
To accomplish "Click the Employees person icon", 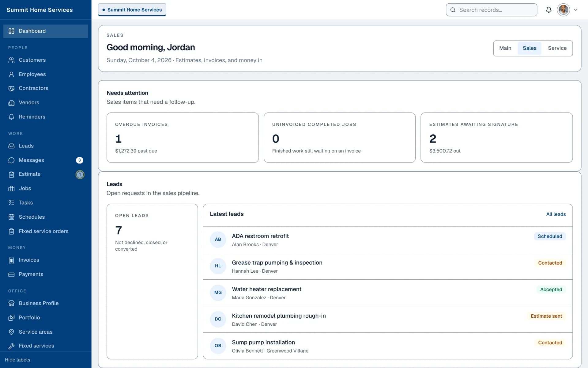I will pyautogui.click(x=11, y=74).
